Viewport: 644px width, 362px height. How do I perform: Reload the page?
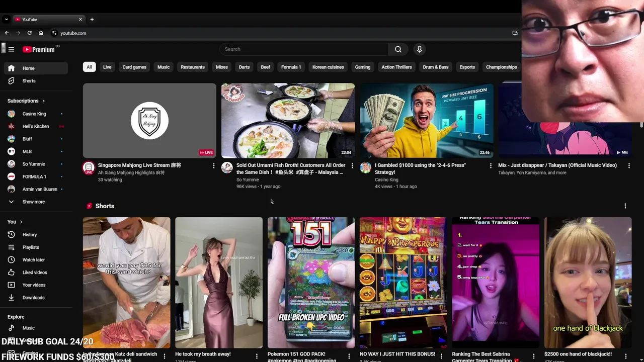[x=29, y=33]
